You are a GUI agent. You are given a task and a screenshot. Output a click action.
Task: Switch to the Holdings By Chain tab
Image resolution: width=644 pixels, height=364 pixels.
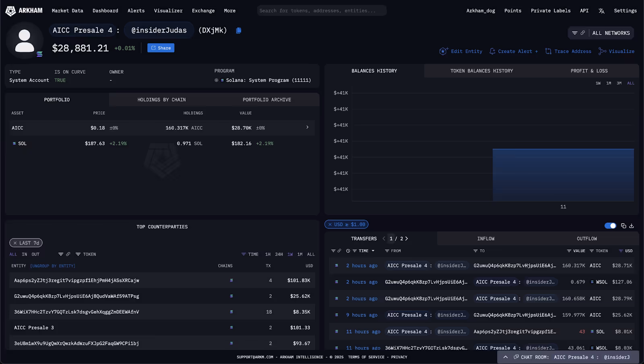(x=162, y=100)
